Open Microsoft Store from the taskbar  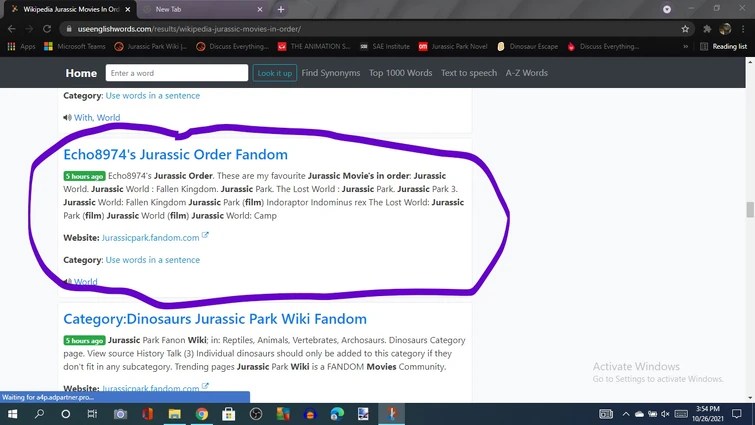point(229,414)
